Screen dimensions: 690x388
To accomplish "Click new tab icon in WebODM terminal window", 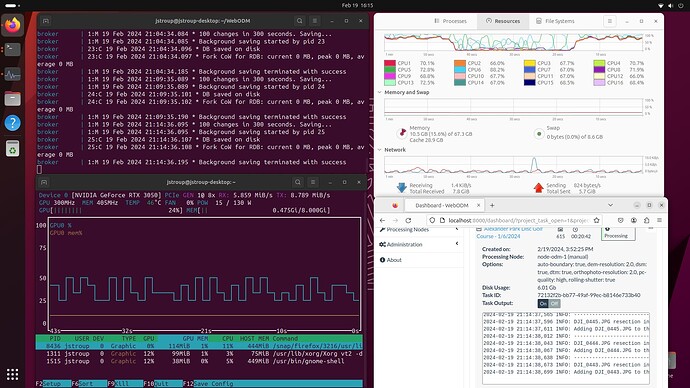I will coord(45,21).
